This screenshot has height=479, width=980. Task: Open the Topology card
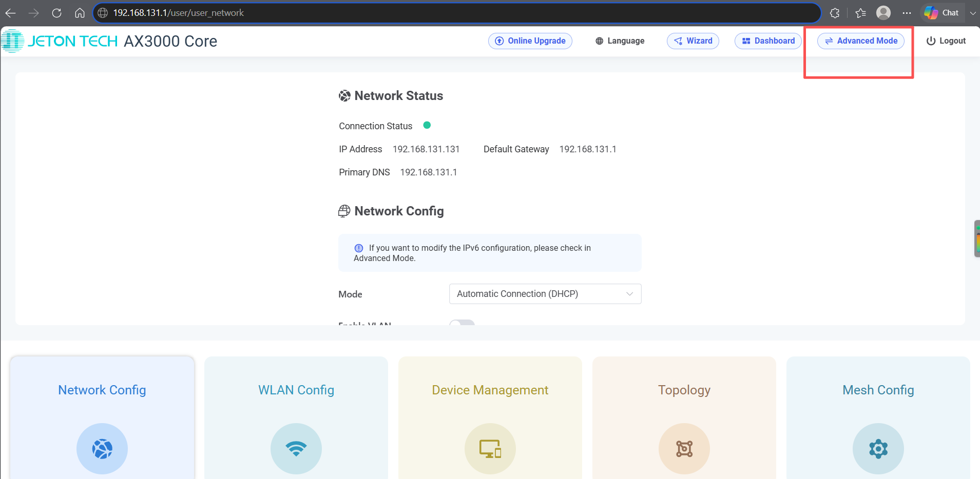click(684, 417)
